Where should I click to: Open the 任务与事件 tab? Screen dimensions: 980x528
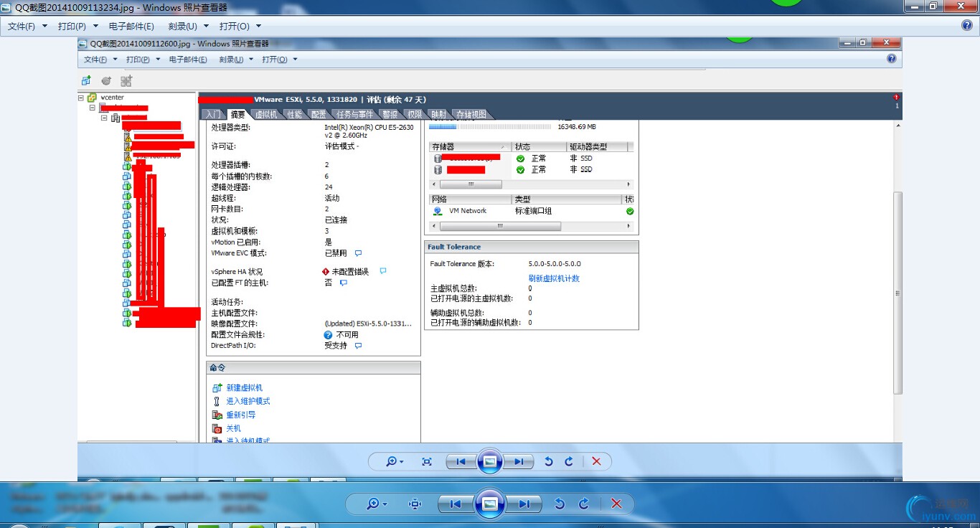pyautogui.click(x=354, y=115)
